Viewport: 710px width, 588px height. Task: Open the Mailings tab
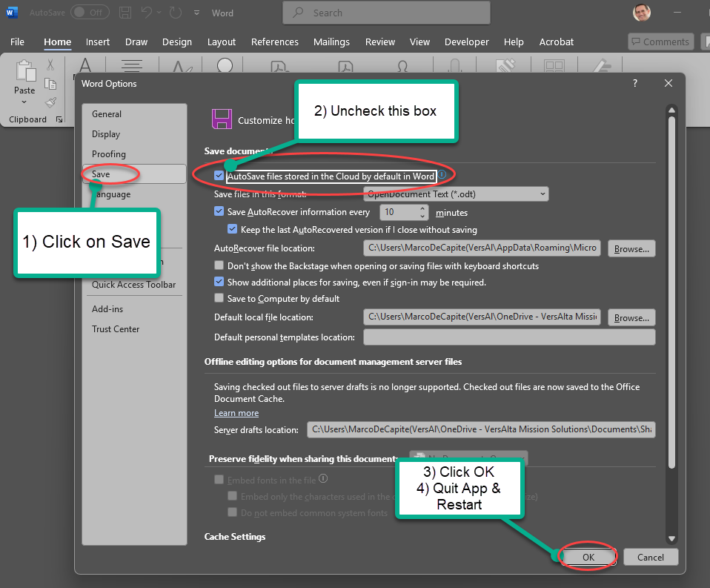pos(331,42)
